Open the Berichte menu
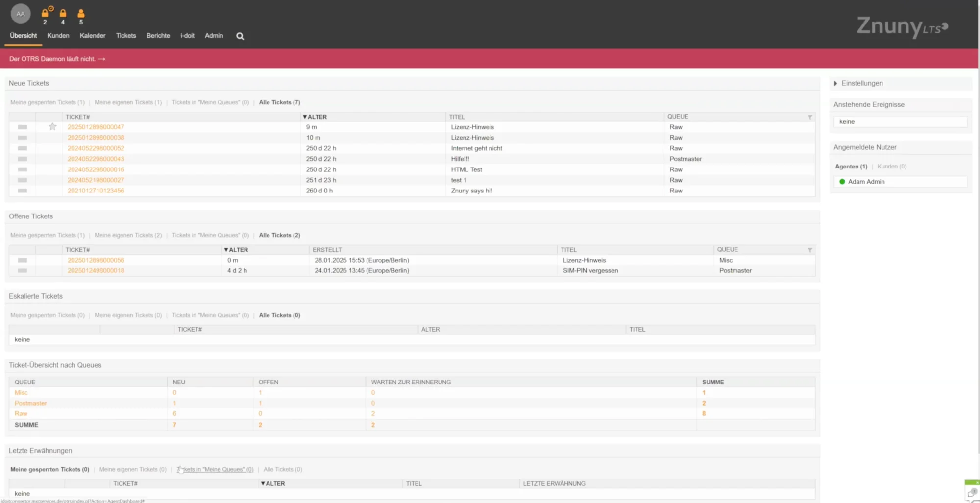980x503 pixels. point(158,36)
